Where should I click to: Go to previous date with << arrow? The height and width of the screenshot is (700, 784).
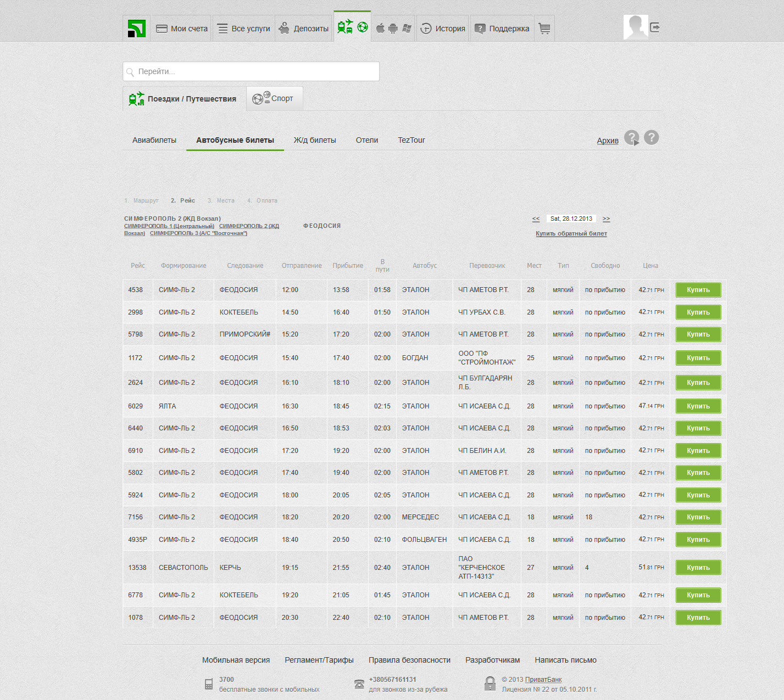coord(536,219)
